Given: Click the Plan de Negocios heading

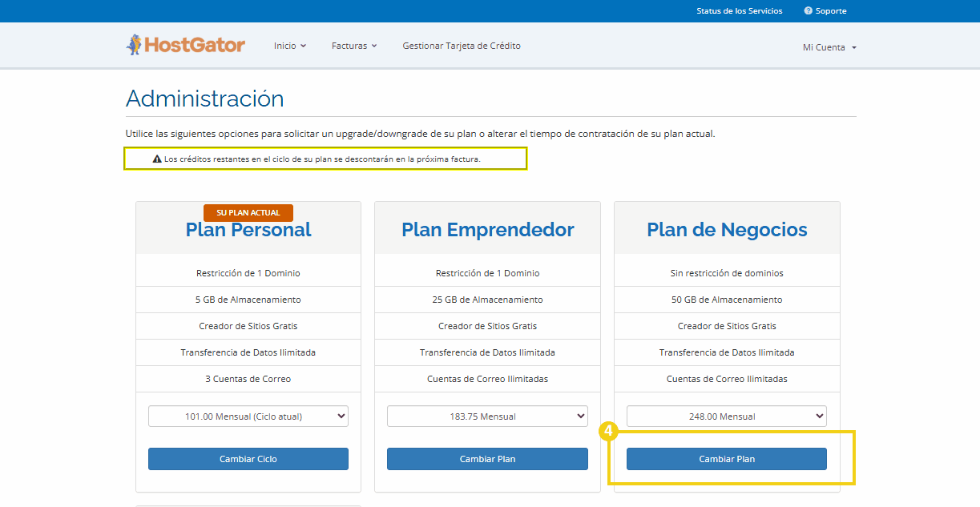Looking at the screenshot, I should click(x=727, y=230).
